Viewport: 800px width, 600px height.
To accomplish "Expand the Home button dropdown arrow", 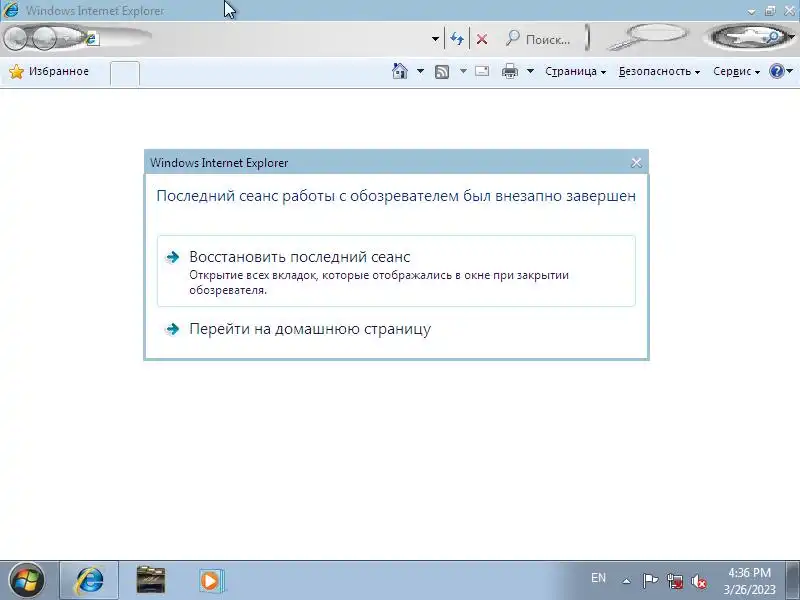I will [420, 71].
